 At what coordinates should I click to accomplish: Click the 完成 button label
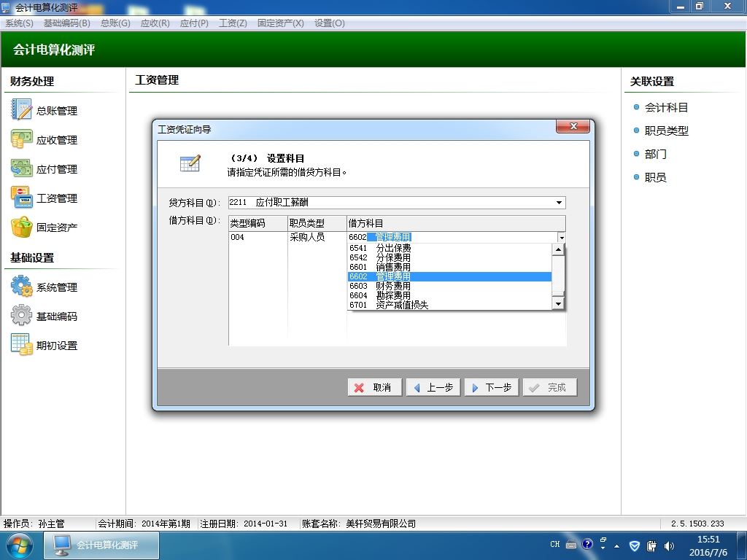coord(557,388)
